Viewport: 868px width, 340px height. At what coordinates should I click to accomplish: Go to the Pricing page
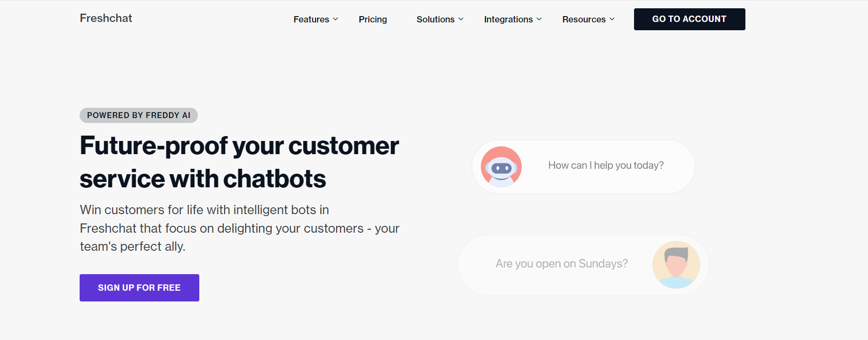coord(373,20)
